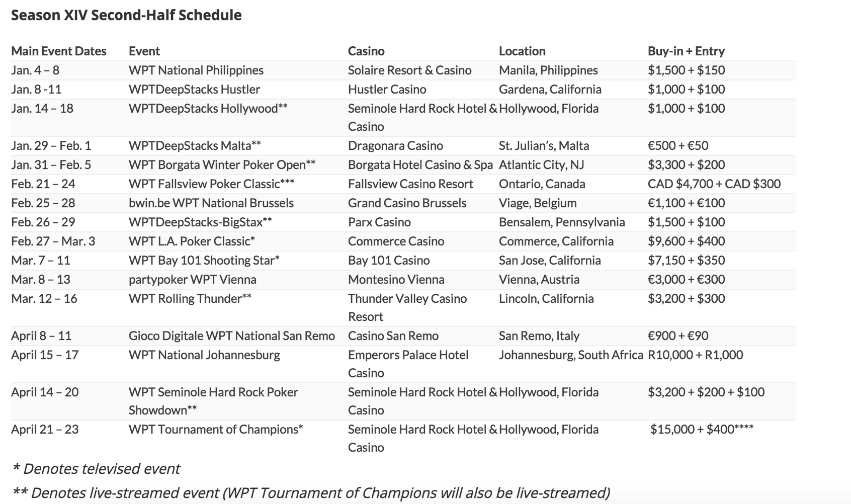Click WPT Rolling Thunder event name
This screenshot has height=504, width=851.
(190, 299)
